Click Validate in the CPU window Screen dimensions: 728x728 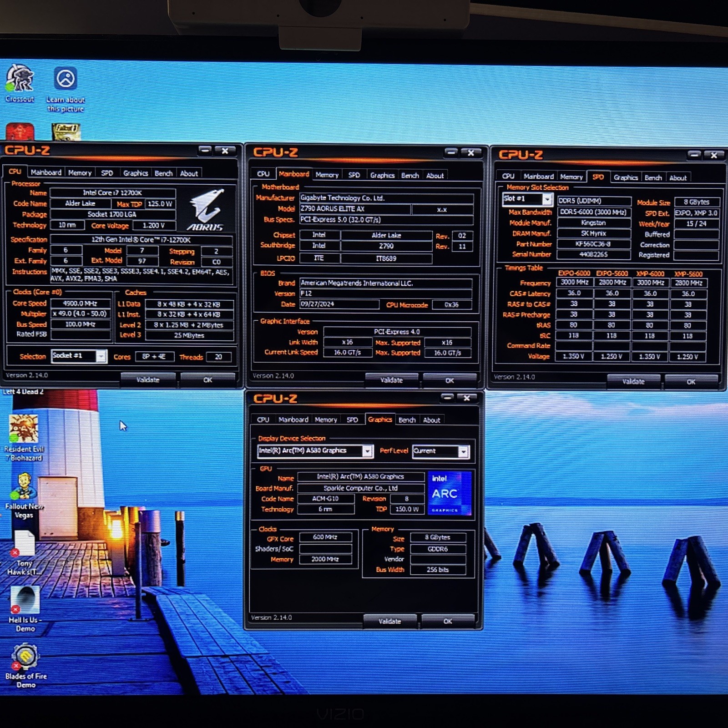coord(148,379)
